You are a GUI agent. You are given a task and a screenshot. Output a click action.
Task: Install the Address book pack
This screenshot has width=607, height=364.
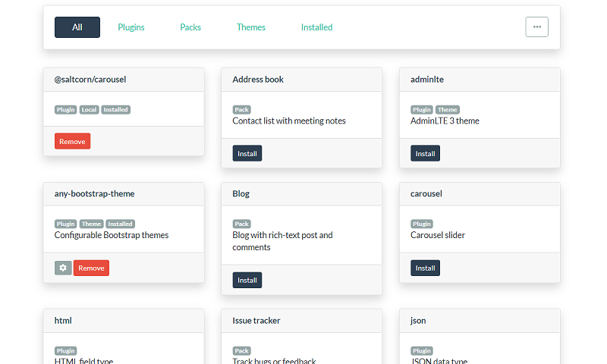click(247, 153)
